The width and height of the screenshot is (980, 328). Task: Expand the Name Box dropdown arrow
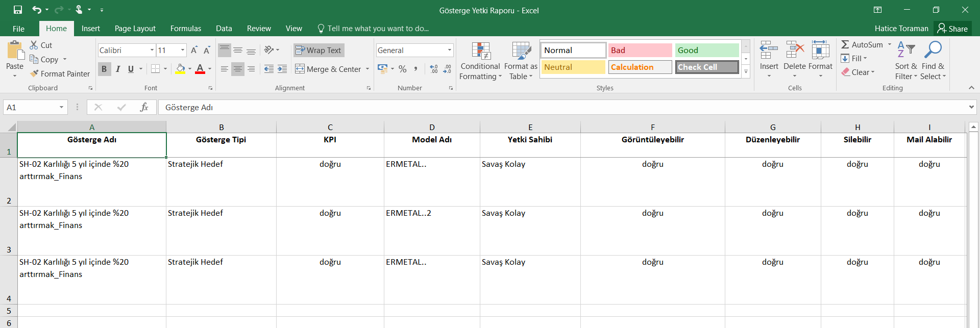click(61, 107)
